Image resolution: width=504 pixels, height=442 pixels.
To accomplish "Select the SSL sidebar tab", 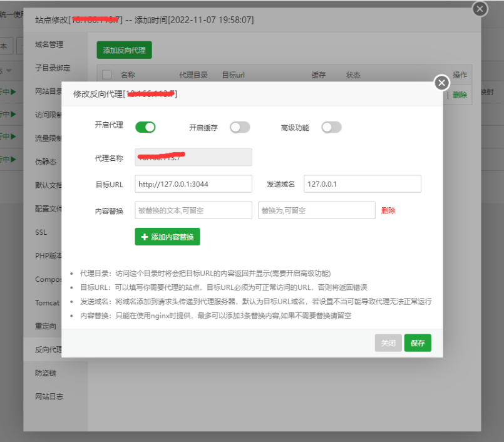I will click(41, 232).
